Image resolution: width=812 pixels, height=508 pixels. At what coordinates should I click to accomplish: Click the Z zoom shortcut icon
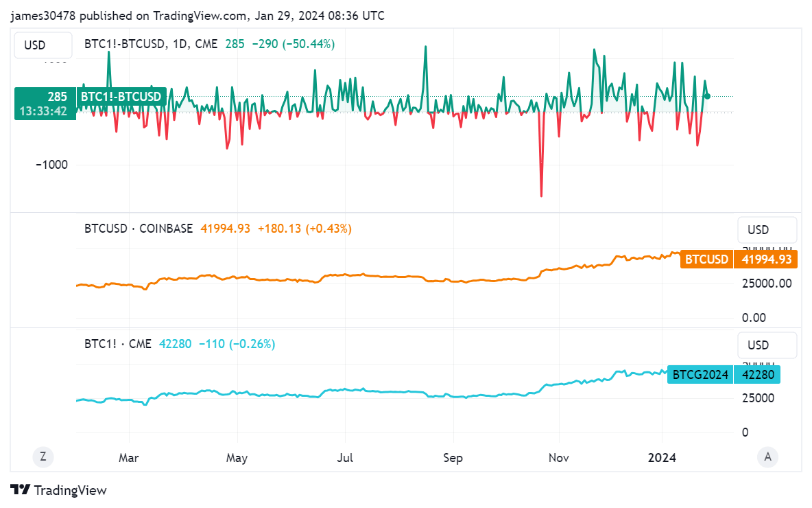pyautogui.click(x=43, y=457)
